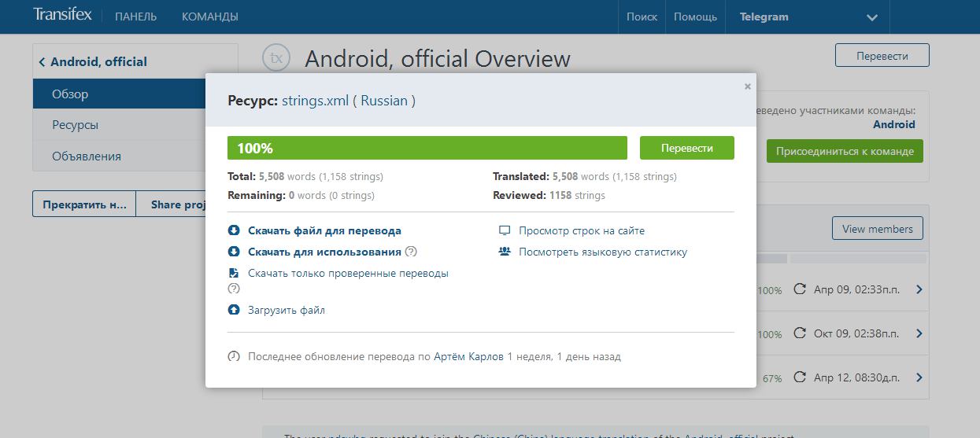Open the КОМАНДЫ menu item
The image size is (980, 438).
(210, 17)
